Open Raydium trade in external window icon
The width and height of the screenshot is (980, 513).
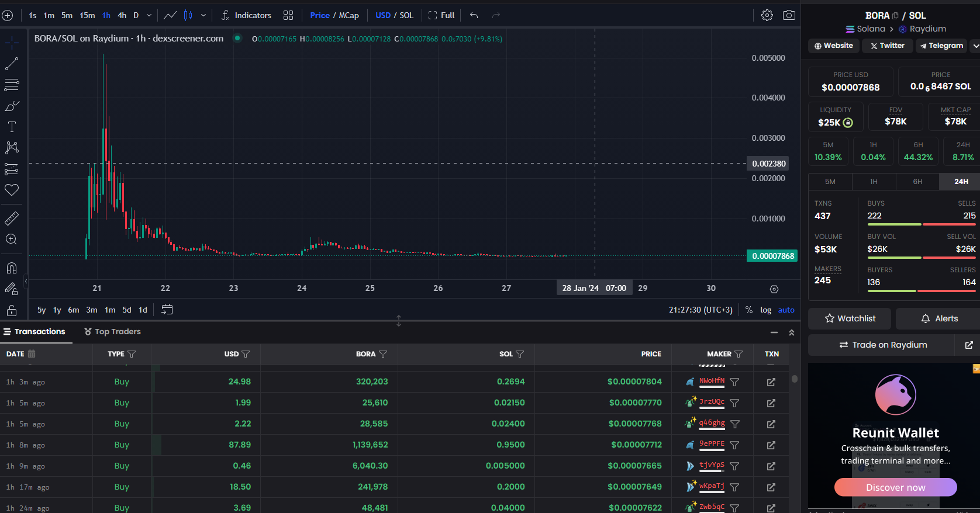pos(969,345)
